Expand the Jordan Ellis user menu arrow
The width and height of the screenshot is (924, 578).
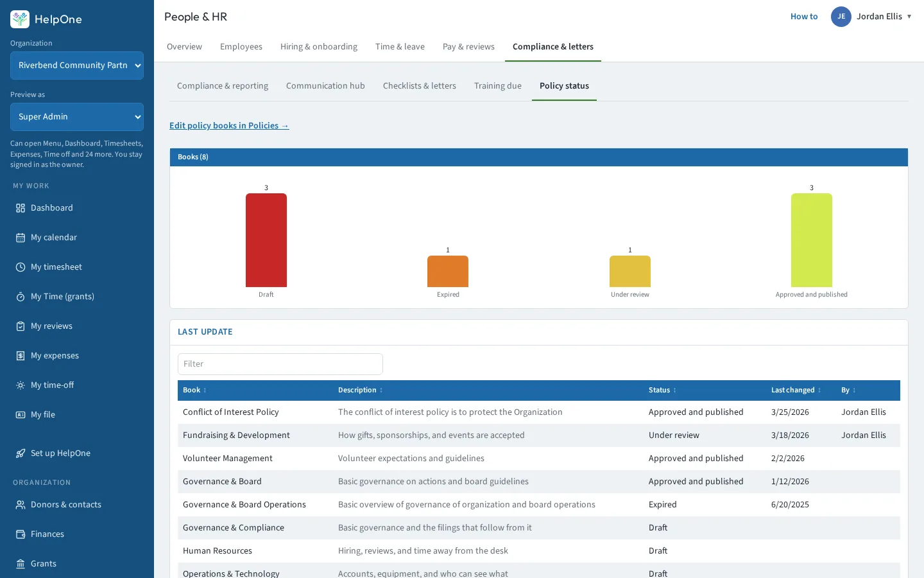909,17
